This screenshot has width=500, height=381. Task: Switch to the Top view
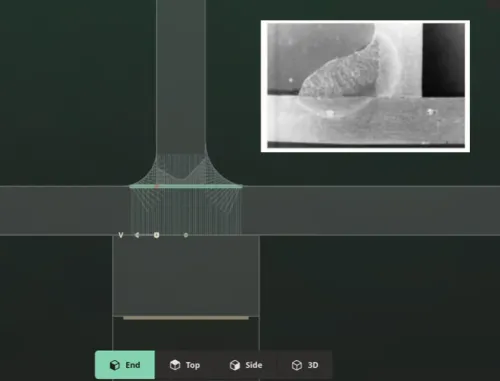click(x=185, y=365)
